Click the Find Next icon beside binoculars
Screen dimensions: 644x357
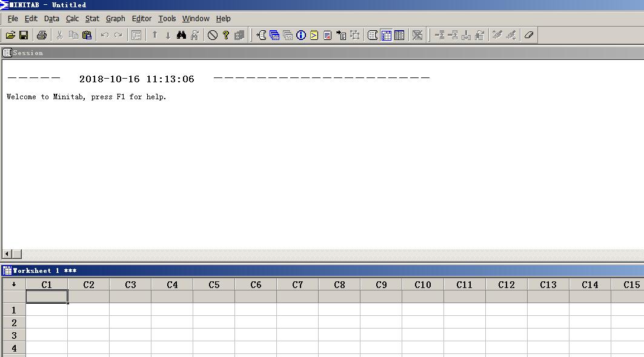(x=194, y=35)
